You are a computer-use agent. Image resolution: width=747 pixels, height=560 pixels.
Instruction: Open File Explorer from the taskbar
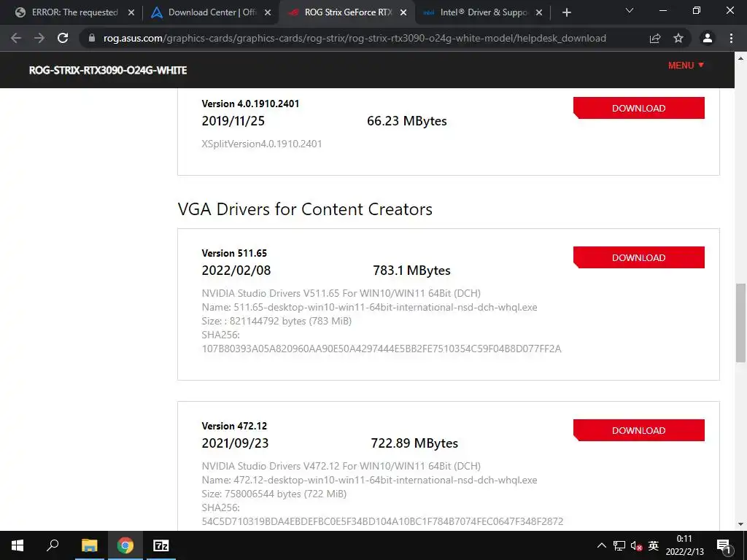click(x=89, y=545)
